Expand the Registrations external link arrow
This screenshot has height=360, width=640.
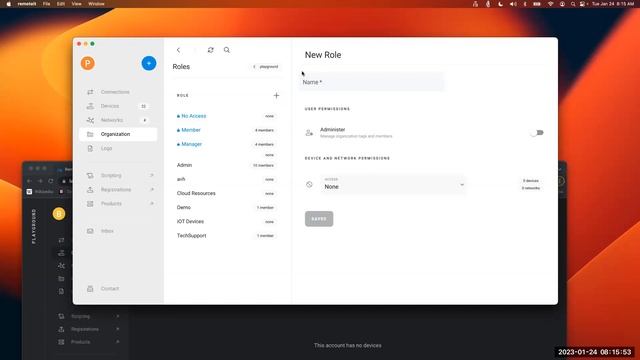tap(152, 190)
